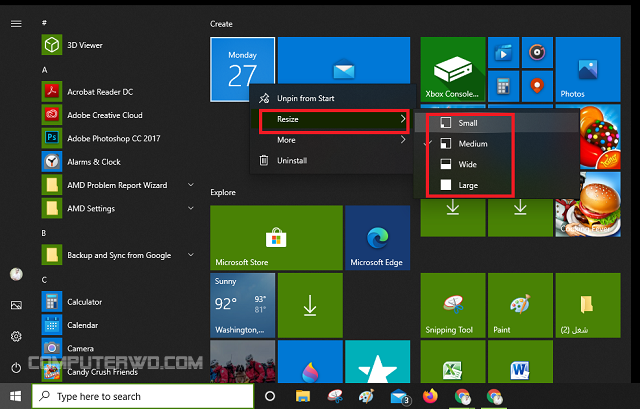Open the Groove Music small tile
Viewport: 640px width, 409px height.
point(537,53)
